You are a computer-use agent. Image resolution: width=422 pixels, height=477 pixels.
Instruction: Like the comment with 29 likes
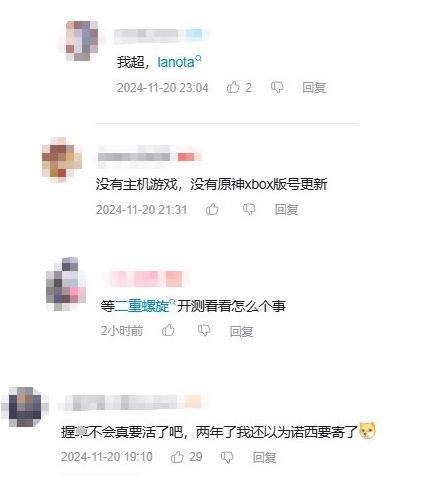[177, 457]
